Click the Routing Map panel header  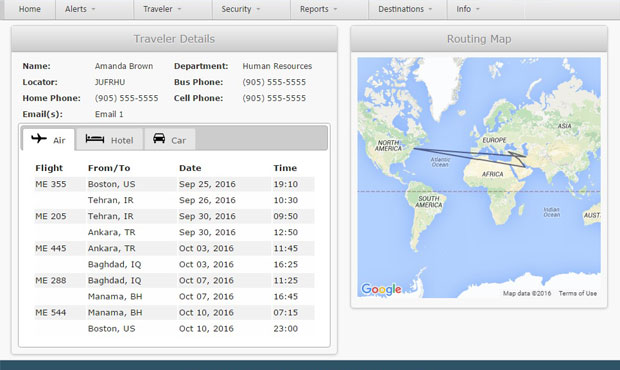tap(479, 39)
